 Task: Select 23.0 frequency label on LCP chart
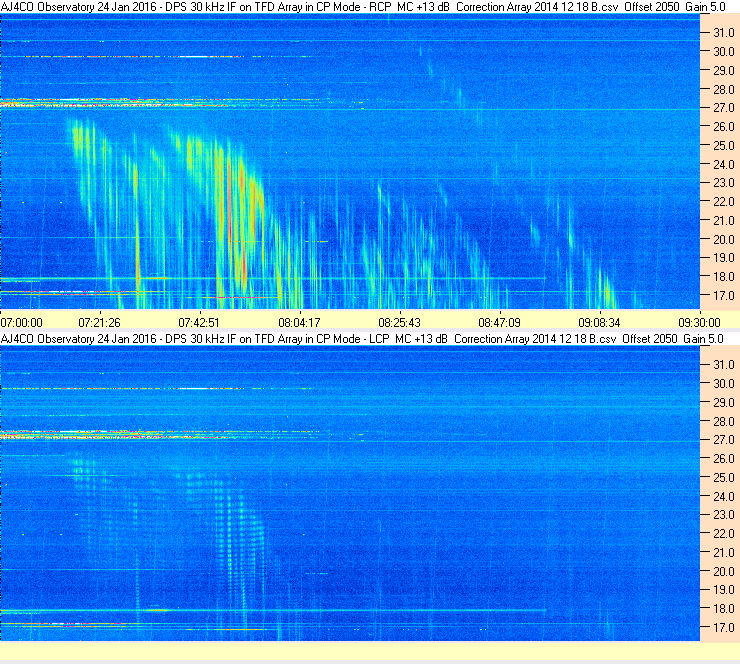coord(724,515)
